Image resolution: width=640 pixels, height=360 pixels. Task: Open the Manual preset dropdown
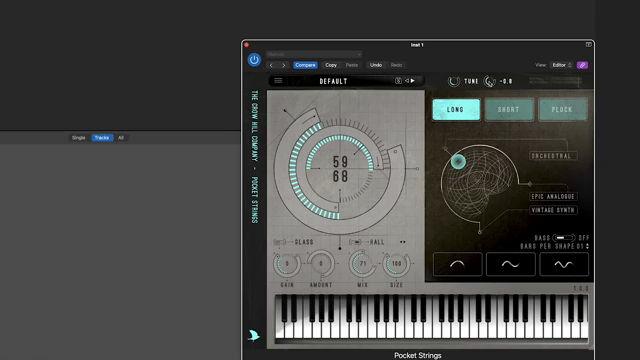[x=314, y=54]
